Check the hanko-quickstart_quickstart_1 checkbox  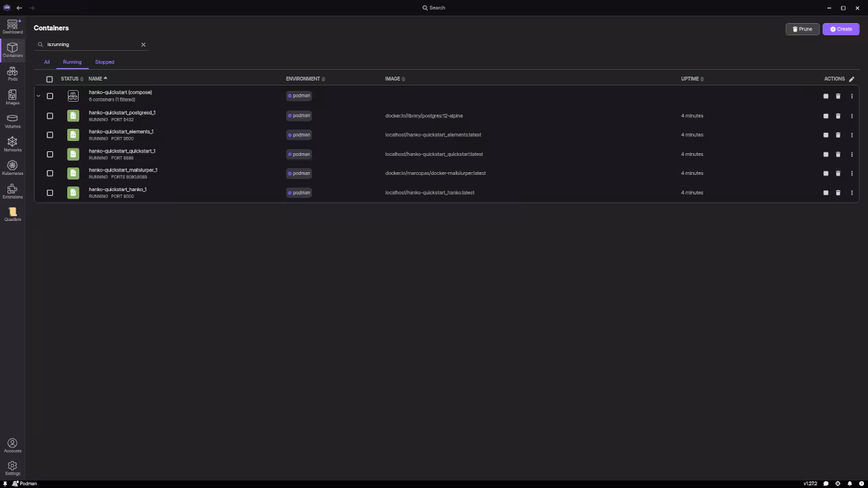(50, 154)
